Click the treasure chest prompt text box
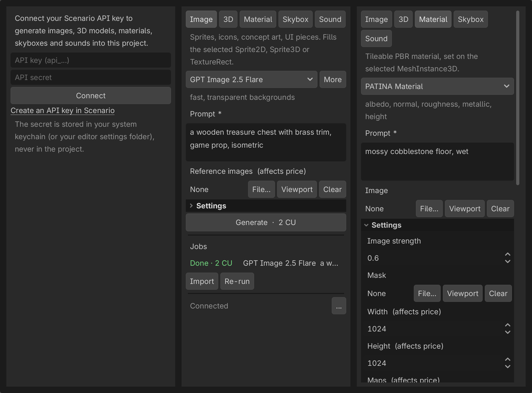 pos(266,142)
